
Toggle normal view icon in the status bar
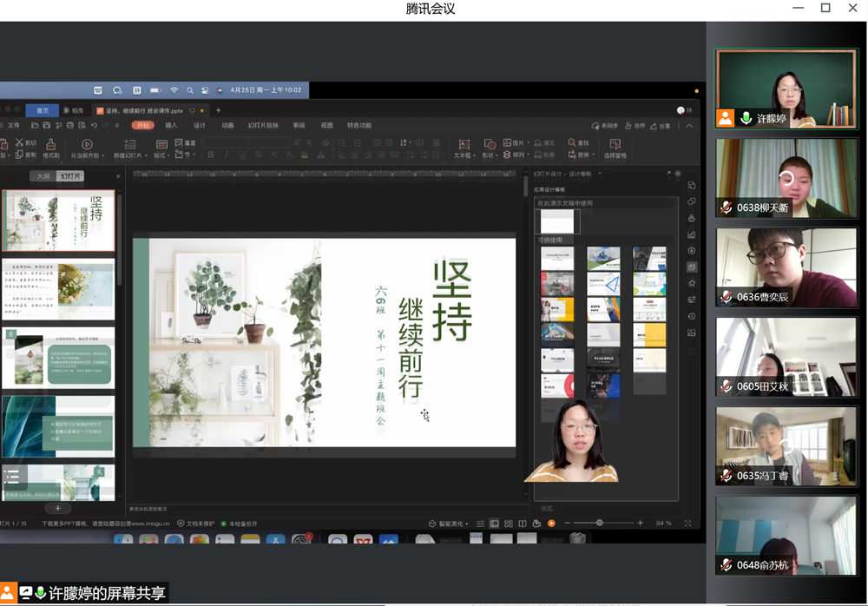495,523
